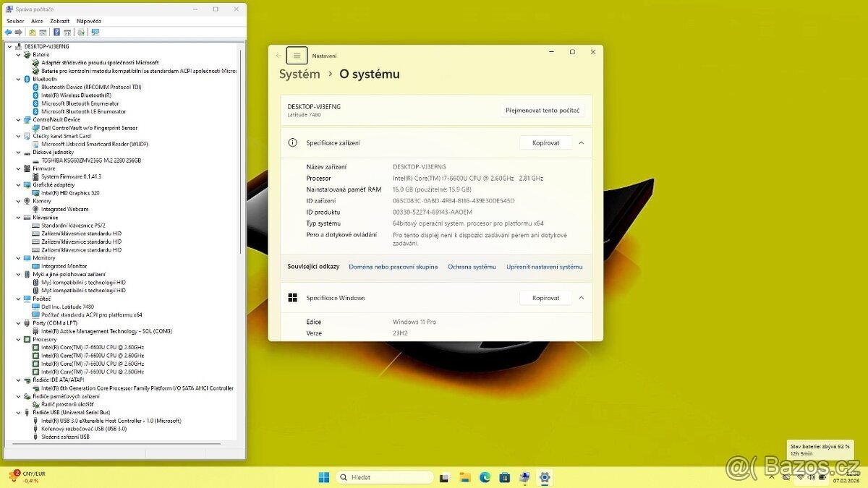
Task: Click the network icon in the system tray
Action: click(x=800, y=477)
